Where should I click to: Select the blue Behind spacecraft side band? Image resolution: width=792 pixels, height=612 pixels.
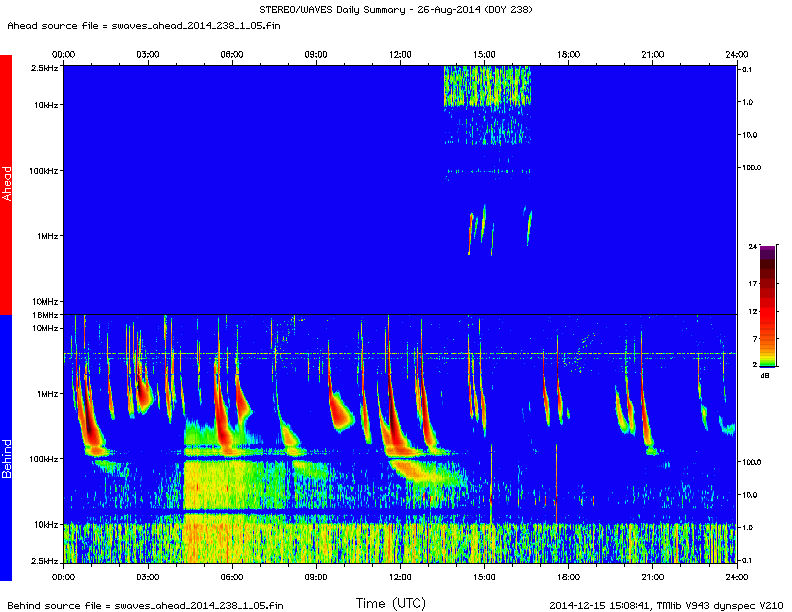tap(6, 448)
